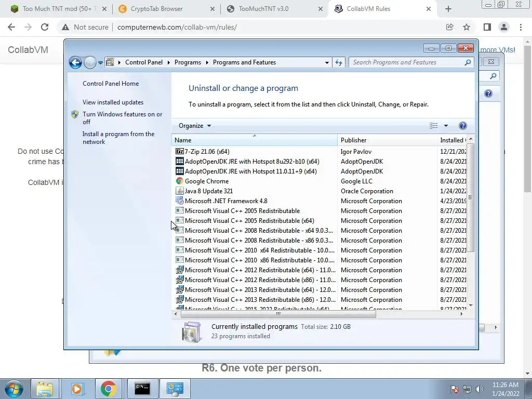
Task: Open Chrome side panel icon
Action: (487, 27)
